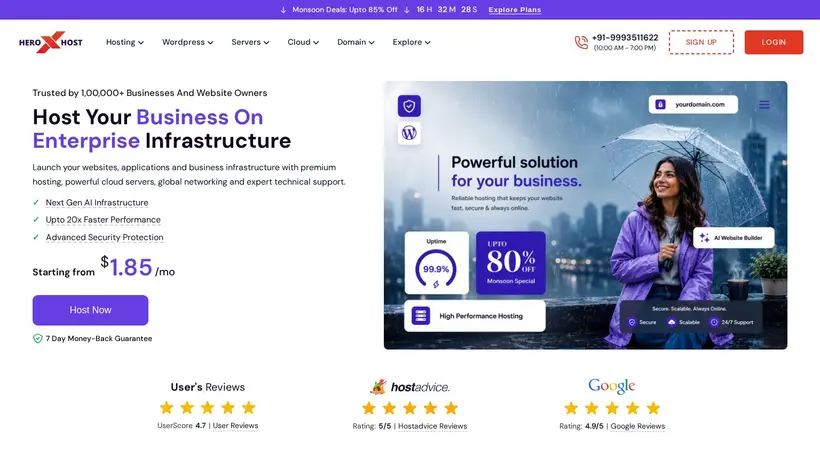The image size is (820, 461).
Task: Click the checkmark beside Next Gen AI Infrastructure
Action: click(x=36, y=202)
